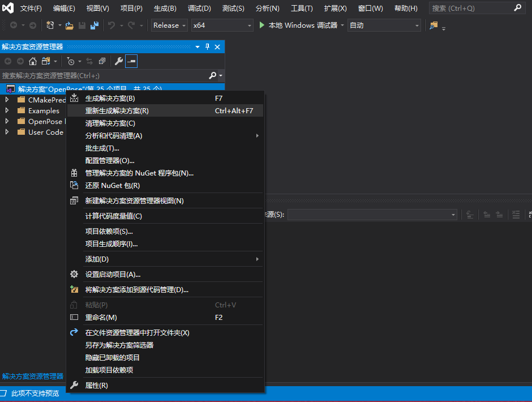Close the Solution Explorer panel
Viewport: 532px width, 402px height.
[217, 47]
